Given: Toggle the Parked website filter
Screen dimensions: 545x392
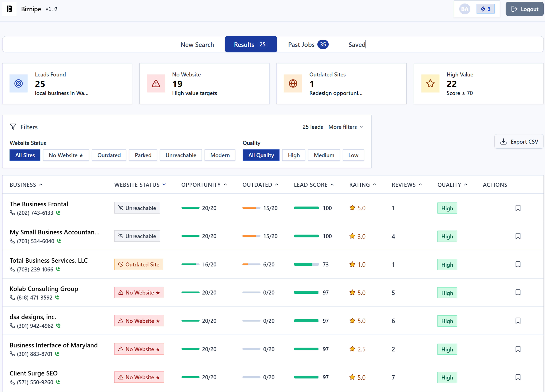Looking at the screenshot, I should (143, 155).
